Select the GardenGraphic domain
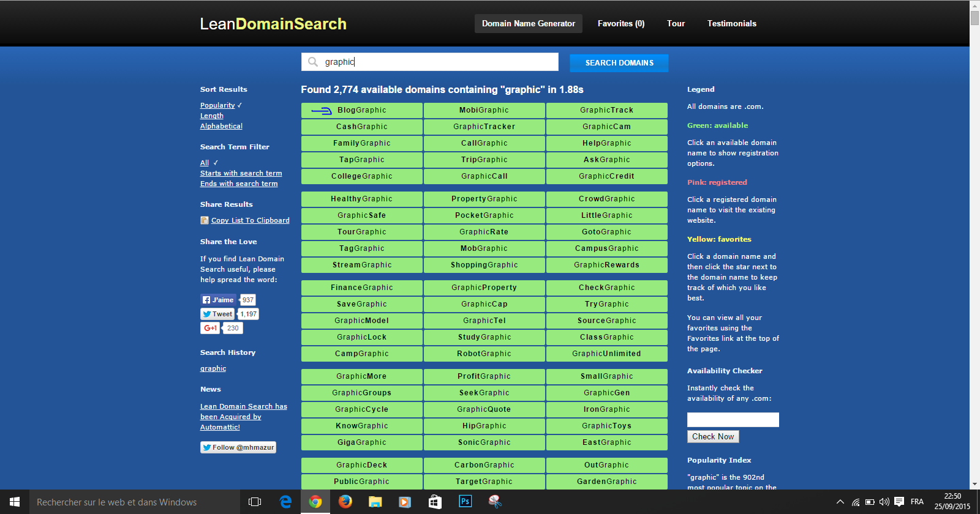980x514 pixels. (607, 482)
